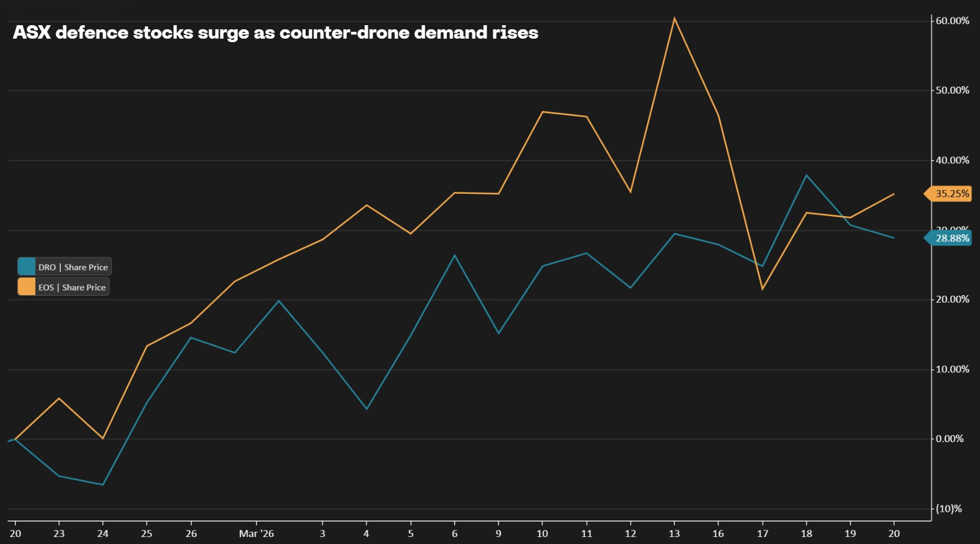Click the chart title text

pos(275,33)
